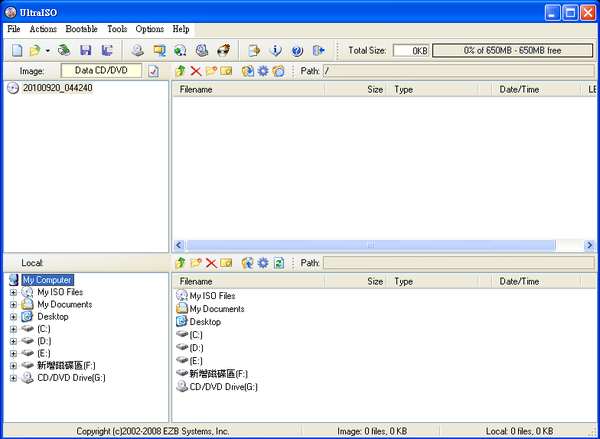Click the Open CD/DVD disc icon

pos(64,50)
